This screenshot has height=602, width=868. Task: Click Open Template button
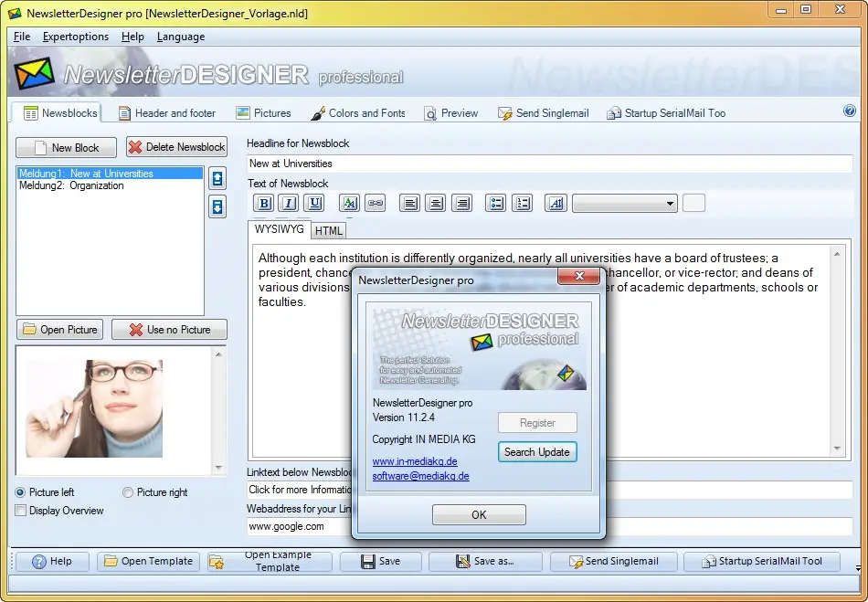(x=149, y=561)
